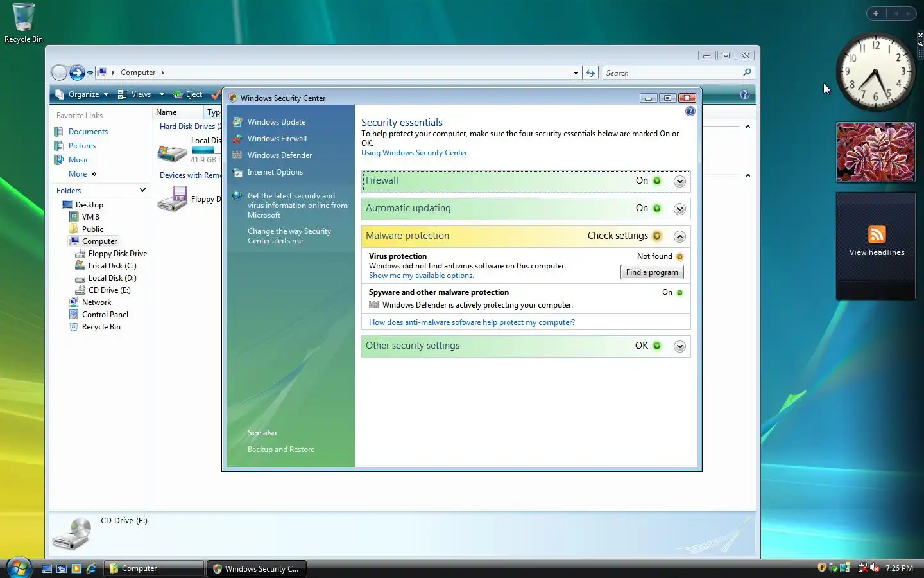Click Eject on Explorer toolbar
Screen dimensions: 924x578
[188, 94]
